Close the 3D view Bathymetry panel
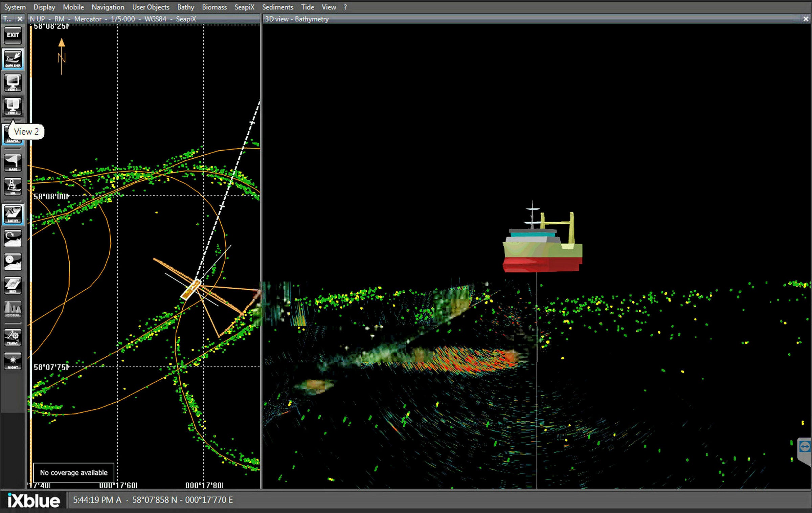 806,19
